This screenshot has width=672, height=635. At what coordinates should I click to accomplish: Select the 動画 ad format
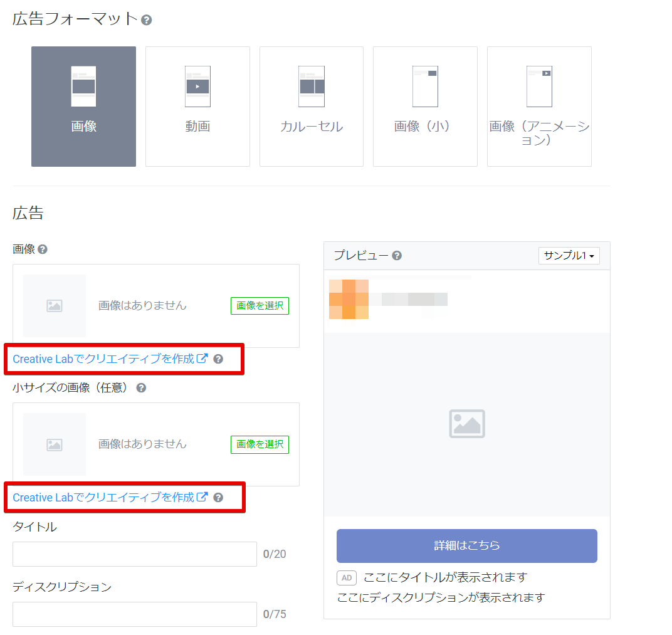tap(197, 107)
